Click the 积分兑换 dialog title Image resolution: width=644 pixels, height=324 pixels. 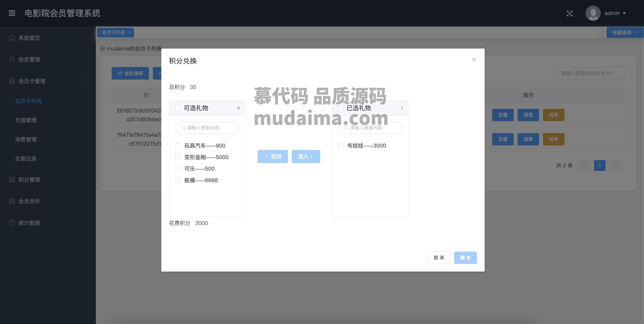pos(183,61)
